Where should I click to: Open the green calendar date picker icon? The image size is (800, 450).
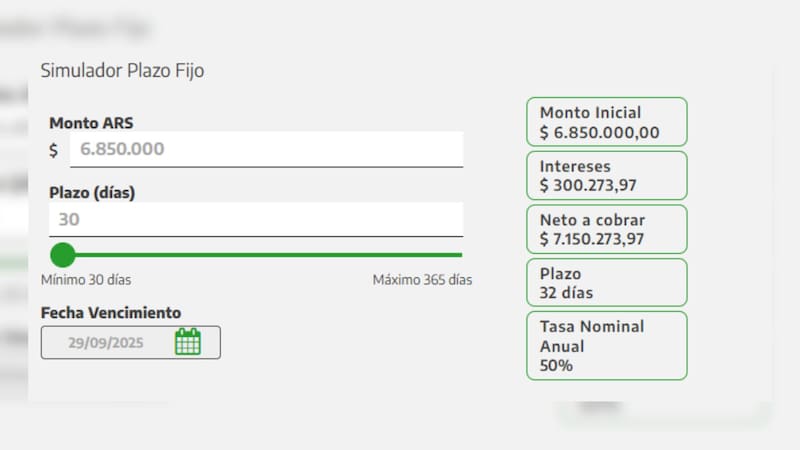[x=188, y=342]
